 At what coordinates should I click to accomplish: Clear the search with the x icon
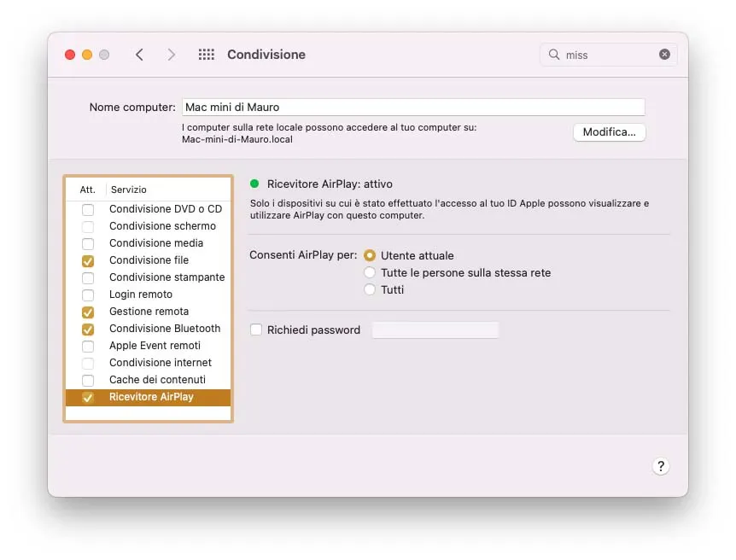tap(664, 54)
